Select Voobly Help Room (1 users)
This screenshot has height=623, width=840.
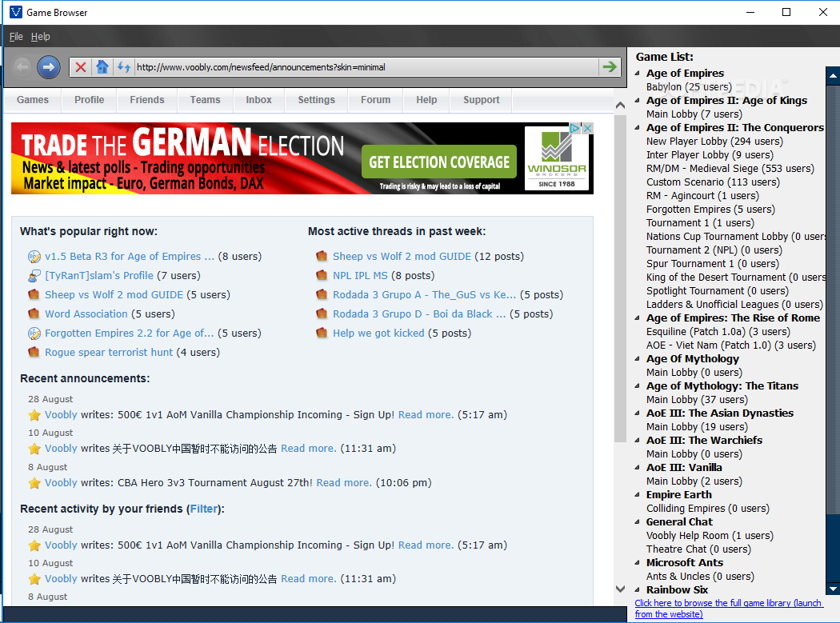(x=710, y=536)
